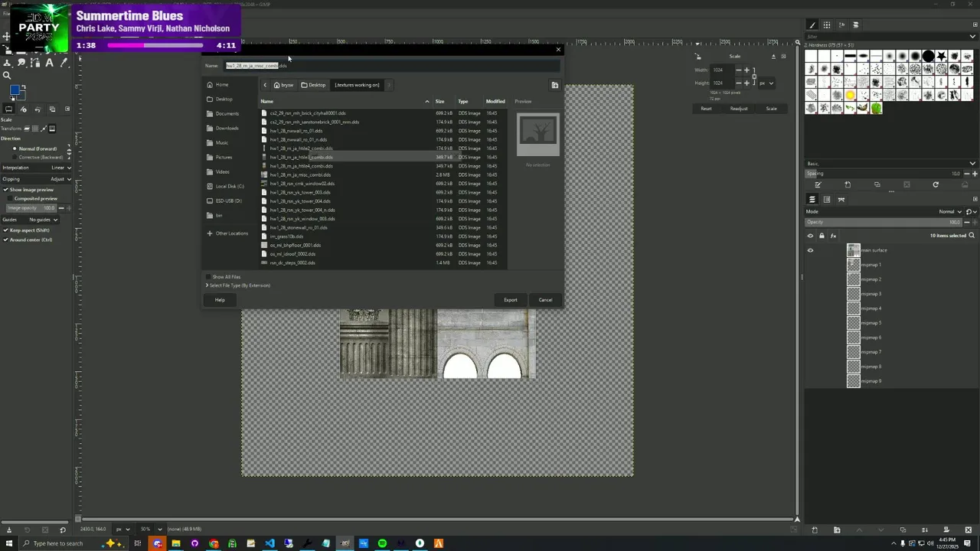Click the file Name input field
This screenshot has height=551, width=980.
click(391, 66)
